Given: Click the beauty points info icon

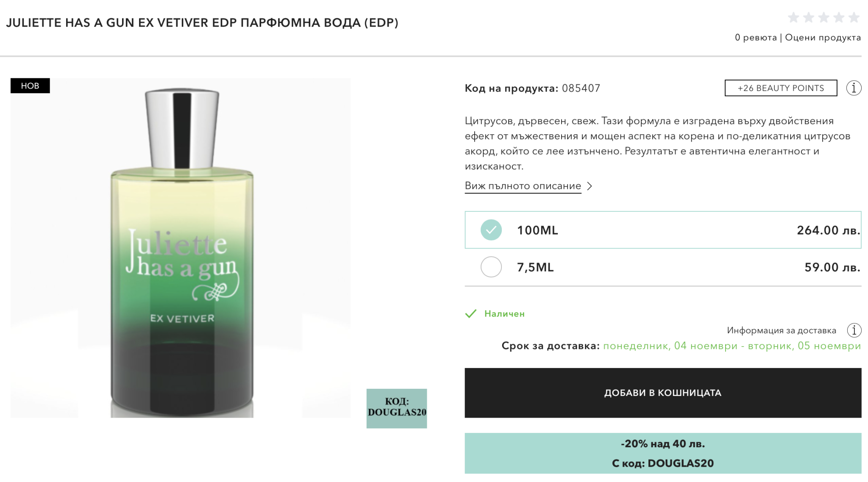Looking at the screenshot, I should pyautogui.click(x=854, y=88).
